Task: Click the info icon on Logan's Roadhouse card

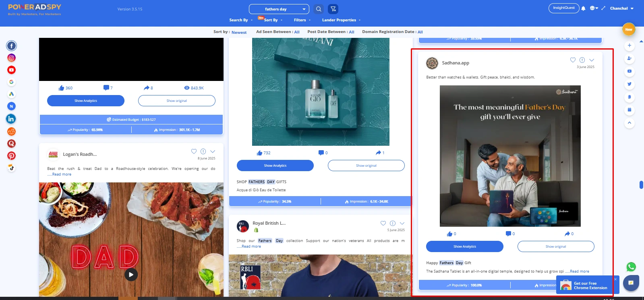Action: pos(203,151)
